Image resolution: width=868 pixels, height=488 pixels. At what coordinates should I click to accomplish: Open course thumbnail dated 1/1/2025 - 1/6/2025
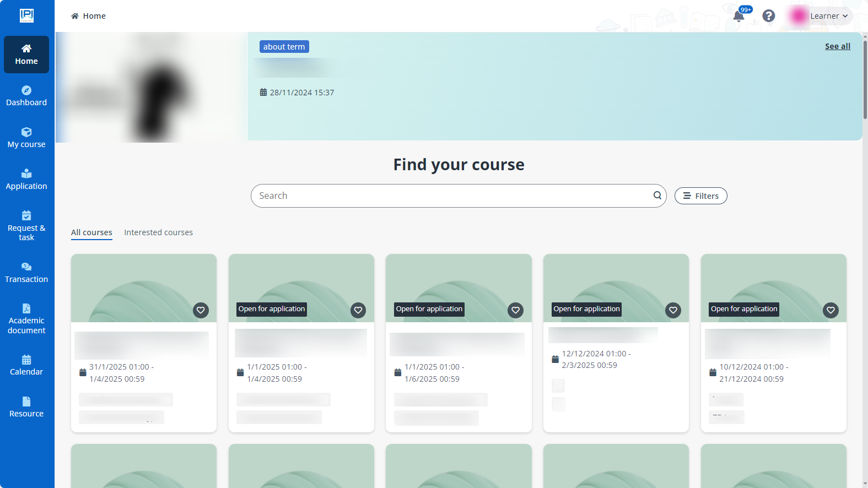click(x=459, y=288)
